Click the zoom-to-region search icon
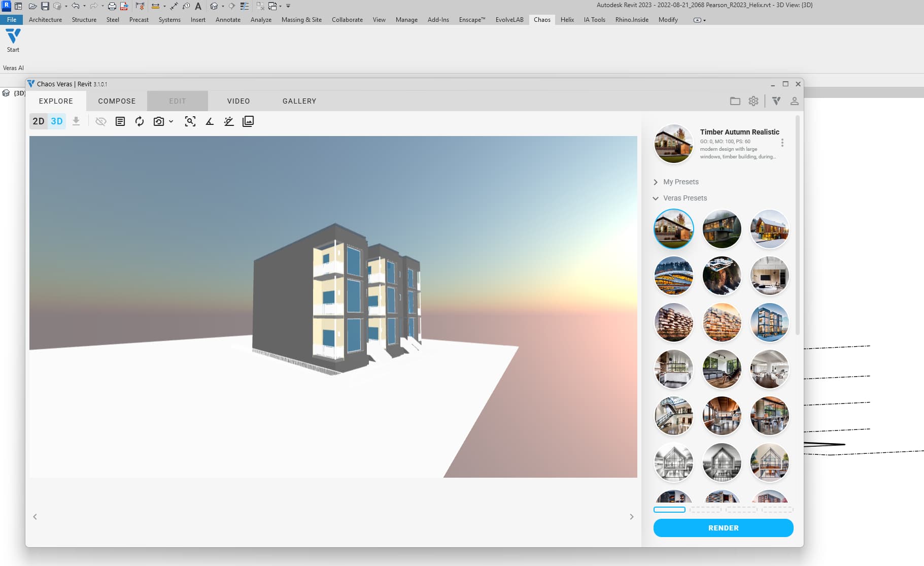Screen dimensions: 924x566 point(190,121)
